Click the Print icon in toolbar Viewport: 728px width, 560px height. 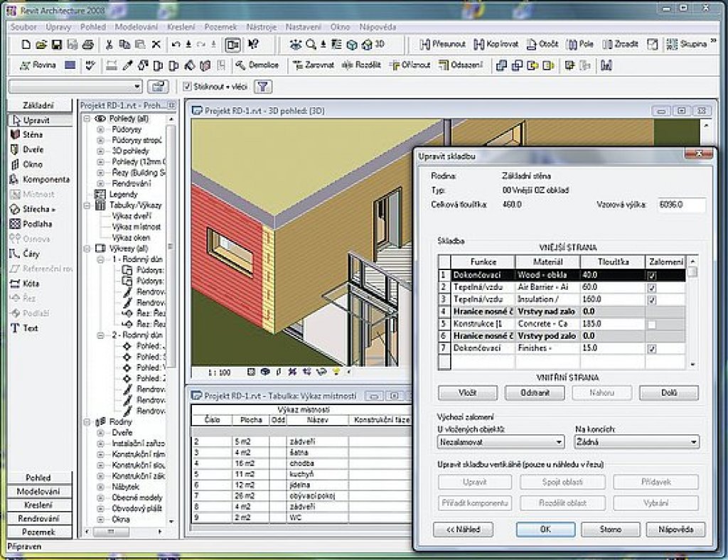click(87, 45)
